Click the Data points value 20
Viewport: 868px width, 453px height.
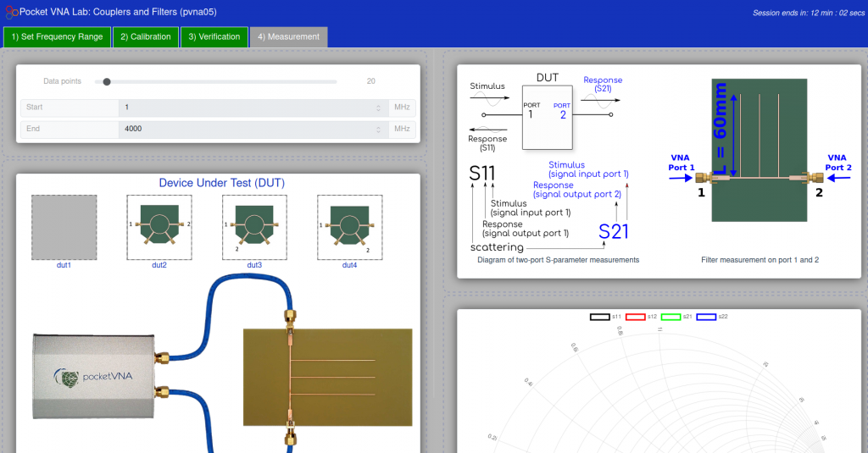click(371, 81)
